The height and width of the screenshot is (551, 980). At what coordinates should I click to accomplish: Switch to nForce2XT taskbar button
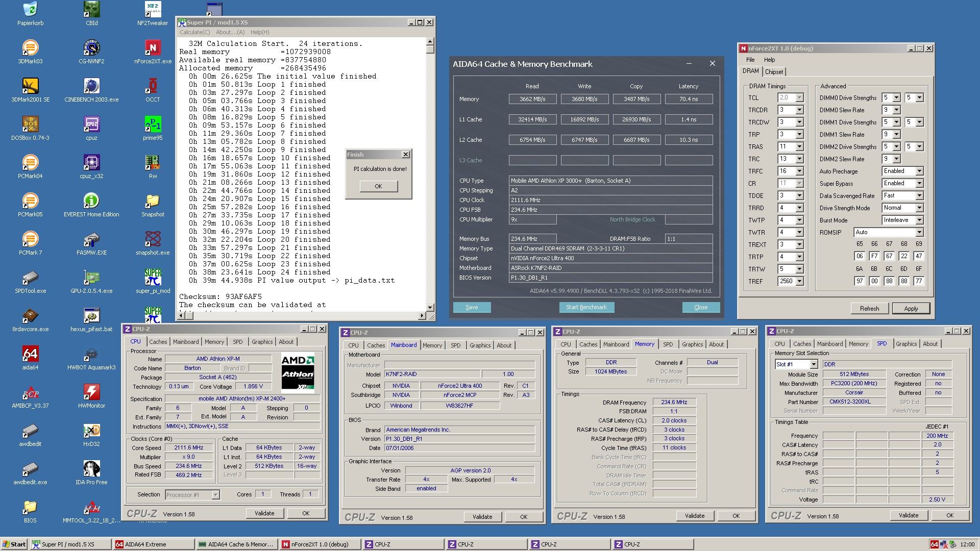pos(320,544)
